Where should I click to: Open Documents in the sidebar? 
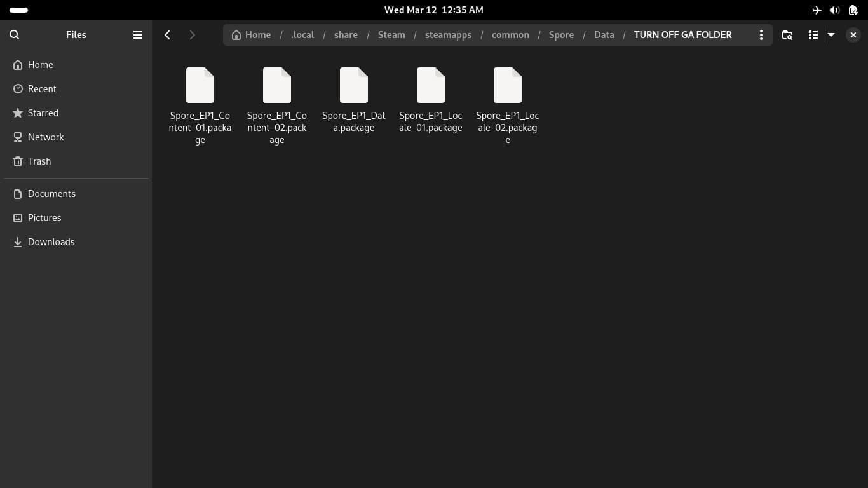click(76, 194)
